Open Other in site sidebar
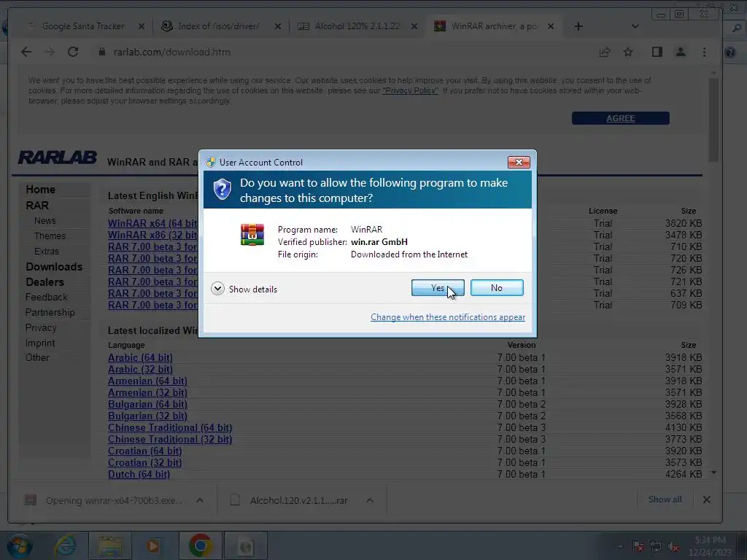The image size is (747, 560). click(37, 357)
